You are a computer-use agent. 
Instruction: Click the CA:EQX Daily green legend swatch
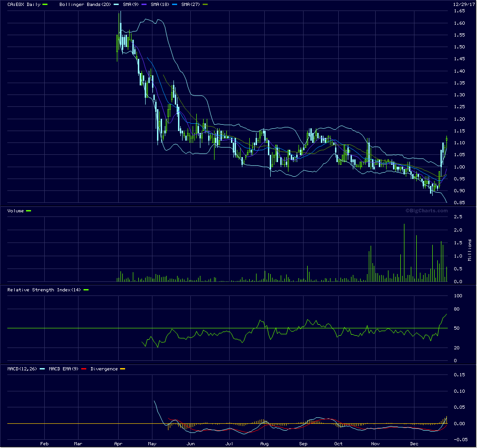pos(45,4)
